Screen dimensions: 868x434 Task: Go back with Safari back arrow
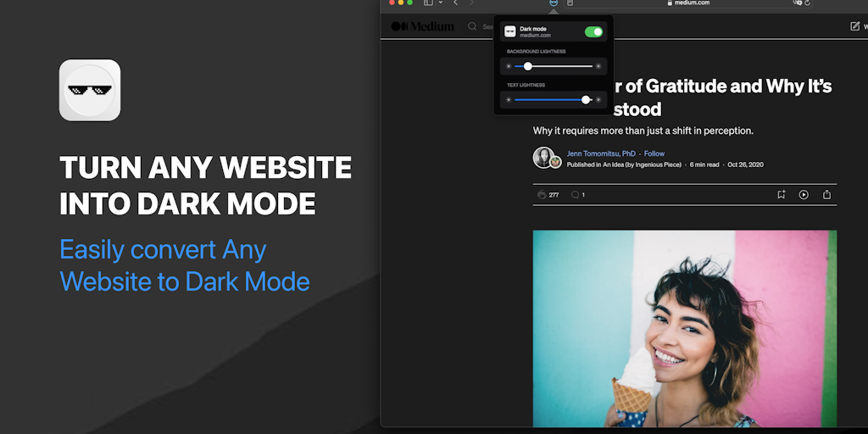[455, 3]
